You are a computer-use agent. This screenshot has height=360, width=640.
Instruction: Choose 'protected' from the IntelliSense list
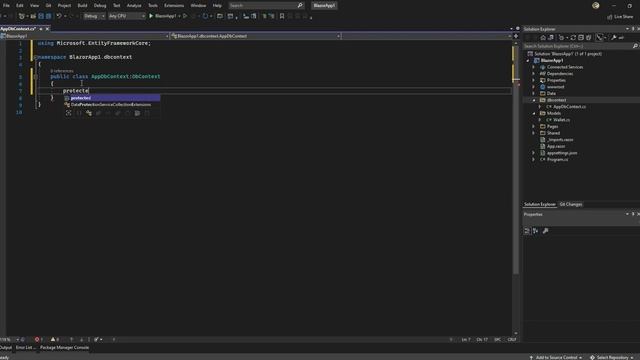112,98
